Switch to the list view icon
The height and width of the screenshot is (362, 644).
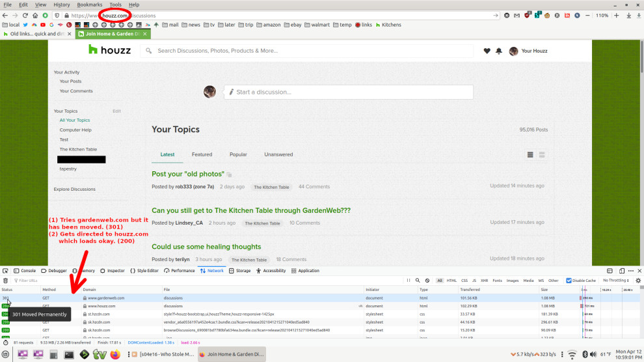(x=530, y=154)
